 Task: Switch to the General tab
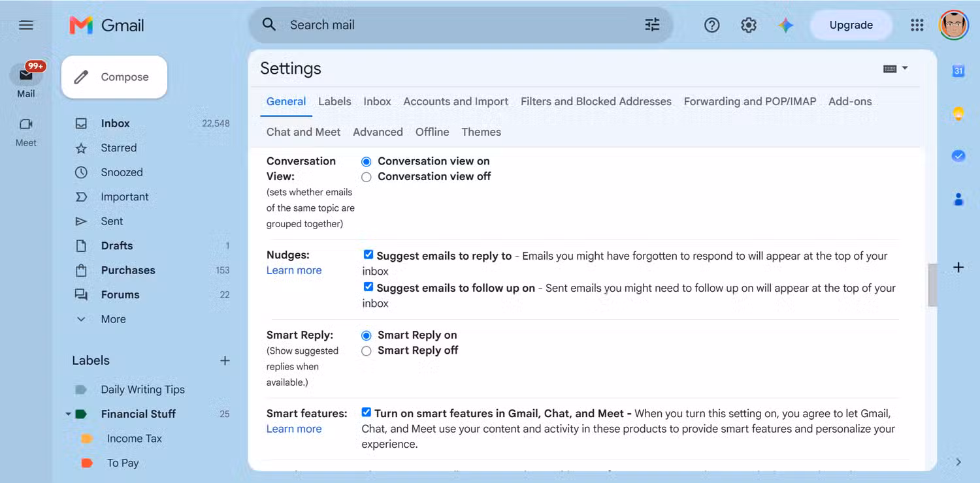[x=286, y=102]
